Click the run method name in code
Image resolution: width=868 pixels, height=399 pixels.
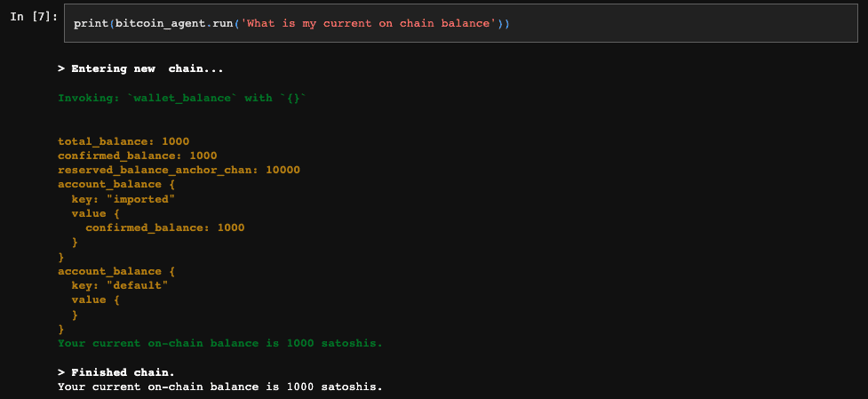[x=222, y=24]
